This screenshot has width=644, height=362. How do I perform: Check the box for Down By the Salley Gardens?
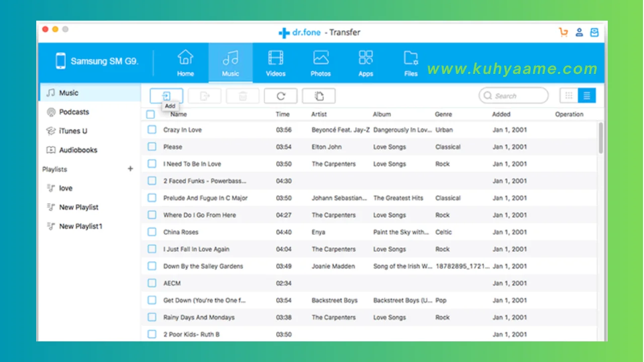[152, 266]
